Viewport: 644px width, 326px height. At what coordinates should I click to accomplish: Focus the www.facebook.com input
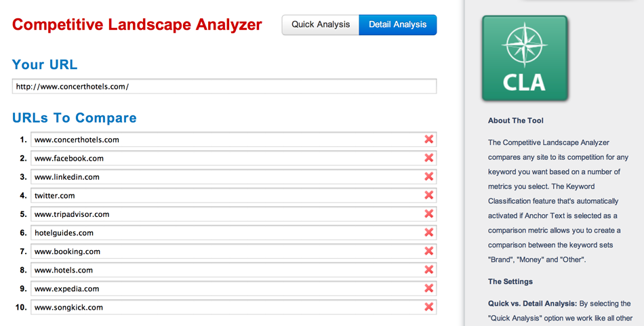coord(233,158)
